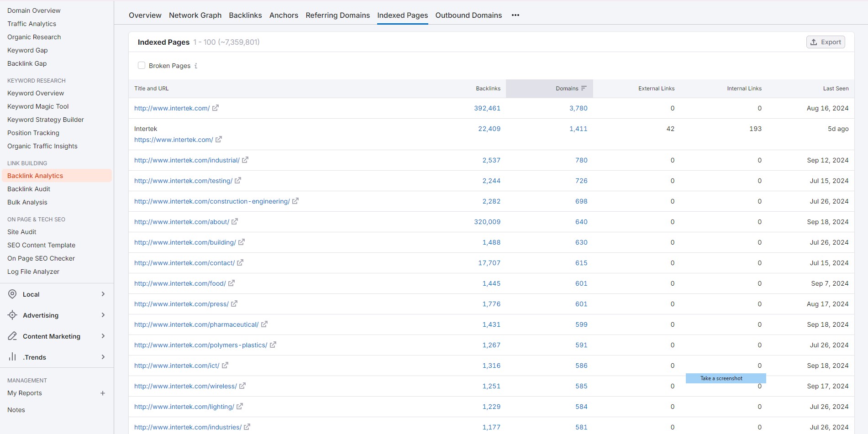Viewport: 868px width, 434px height.
Task: Sort by External Links column header
Action: click(656, 89)
